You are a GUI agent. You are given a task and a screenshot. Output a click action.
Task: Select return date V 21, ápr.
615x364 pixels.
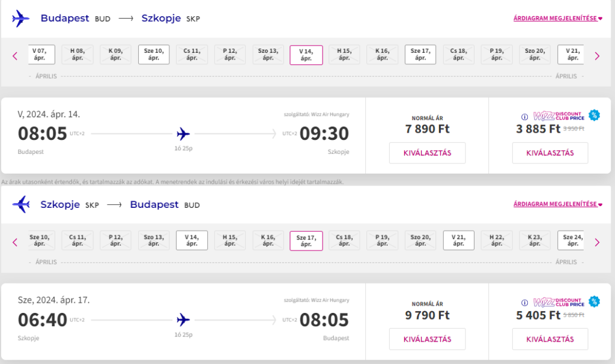[459, 241]
